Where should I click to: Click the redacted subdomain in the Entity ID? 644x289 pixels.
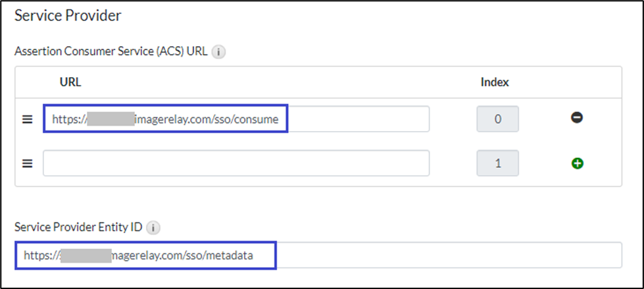(x=86, y=255)
